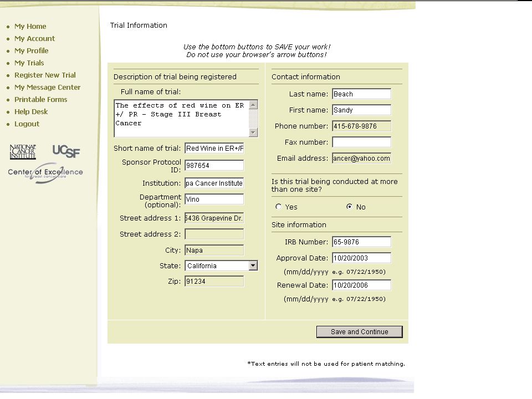
Task: Go to My Account
Action: pyautogui.click(x=34, y=39)
